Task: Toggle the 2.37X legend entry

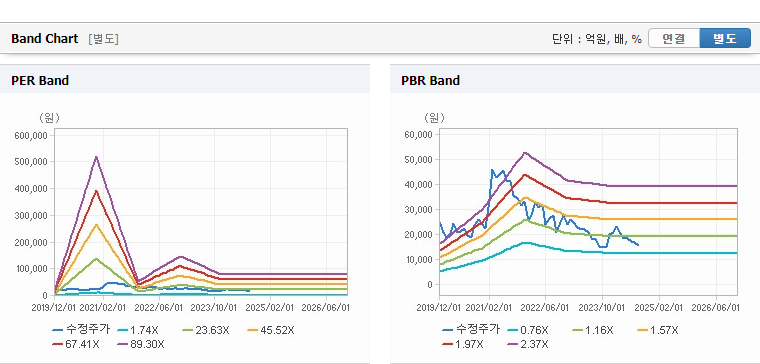Action: (x=528, y=344)
